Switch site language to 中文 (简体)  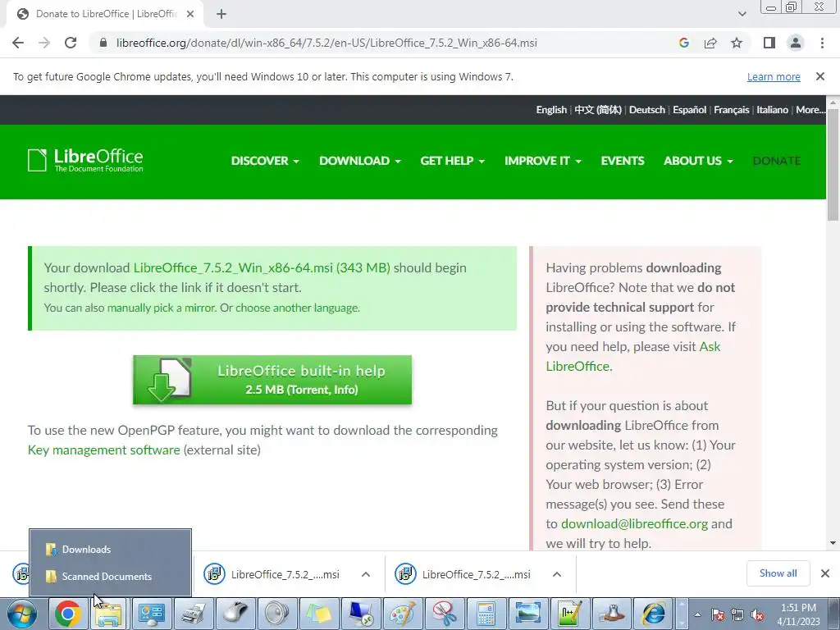click(598, 110)
